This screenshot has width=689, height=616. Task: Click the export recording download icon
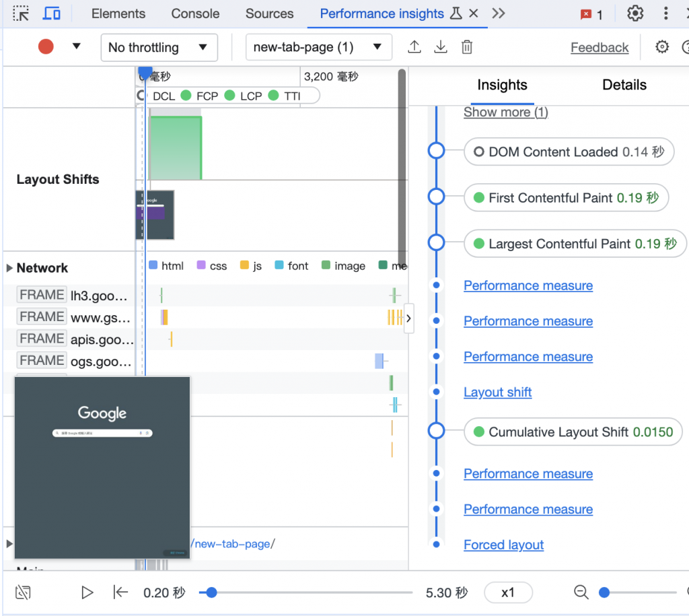click(440, 46)
